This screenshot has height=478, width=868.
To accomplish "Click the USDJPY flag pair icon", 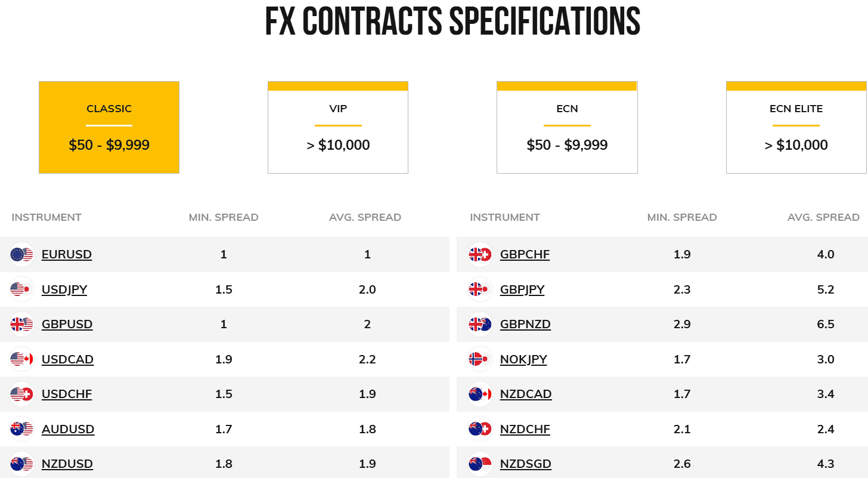I will 21,289.
